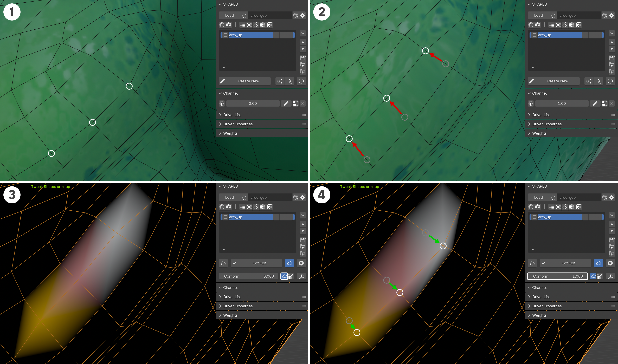Click the second arc icon in top-right panel toolbar
This screenshot has height=364, width=618.
coord(538,25)
